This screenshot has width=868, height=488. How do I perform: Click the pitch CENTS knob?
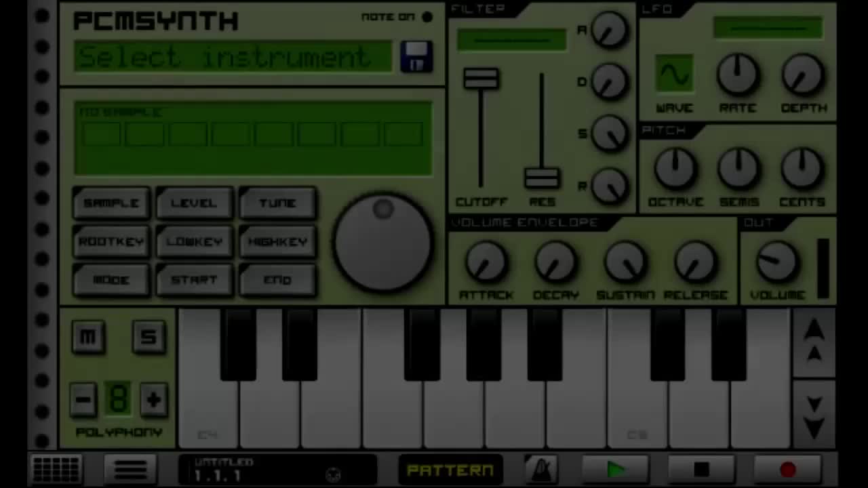tap(802, 169)
